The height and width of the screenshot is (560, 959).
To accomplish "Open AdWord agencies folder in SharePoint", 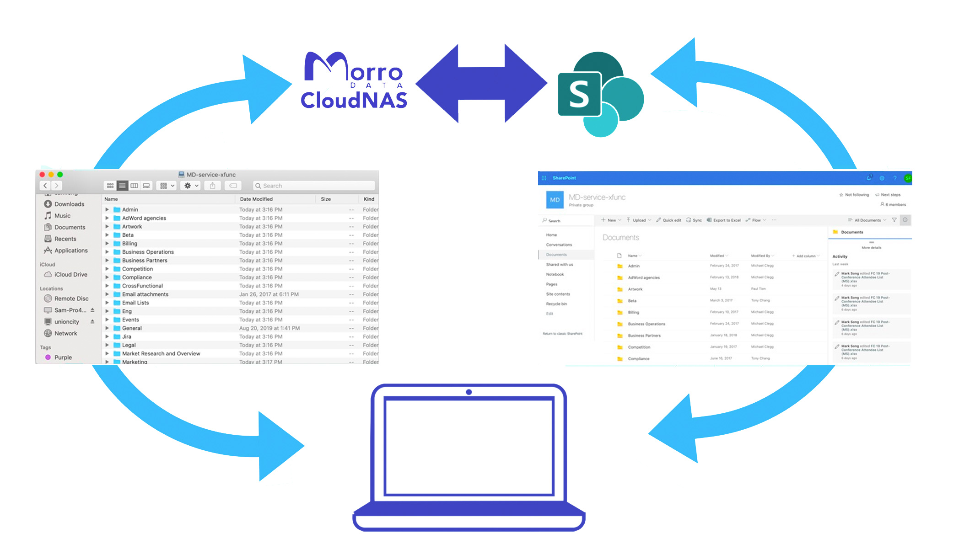I will [644, 277].
